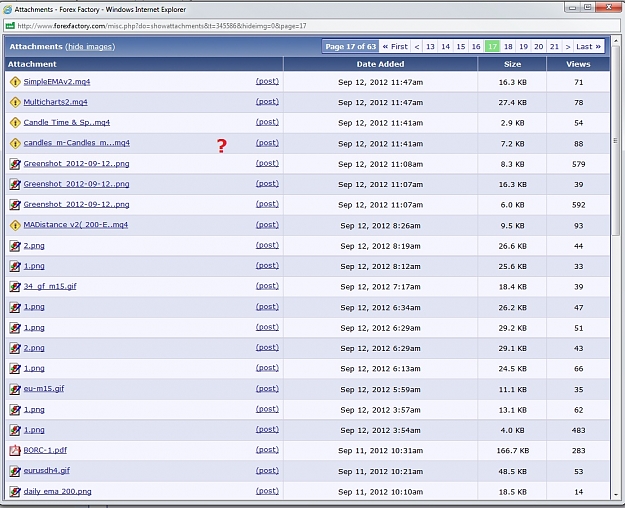Image resolution: width=625 pixels, height=508 pixels.
Task: Click the scrollbar down arrow
Action: (x=615, y=494)
